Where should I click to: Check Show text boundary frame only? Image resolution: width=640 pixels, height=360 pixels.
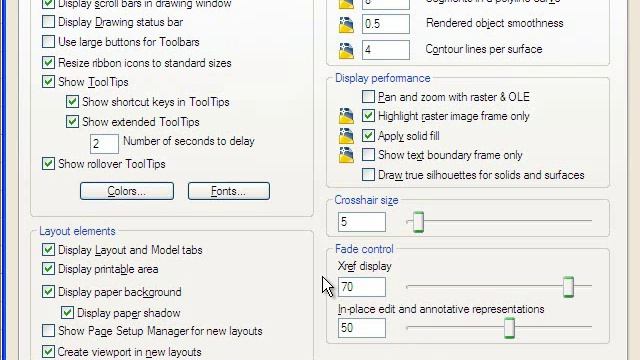tap(368, 155)
